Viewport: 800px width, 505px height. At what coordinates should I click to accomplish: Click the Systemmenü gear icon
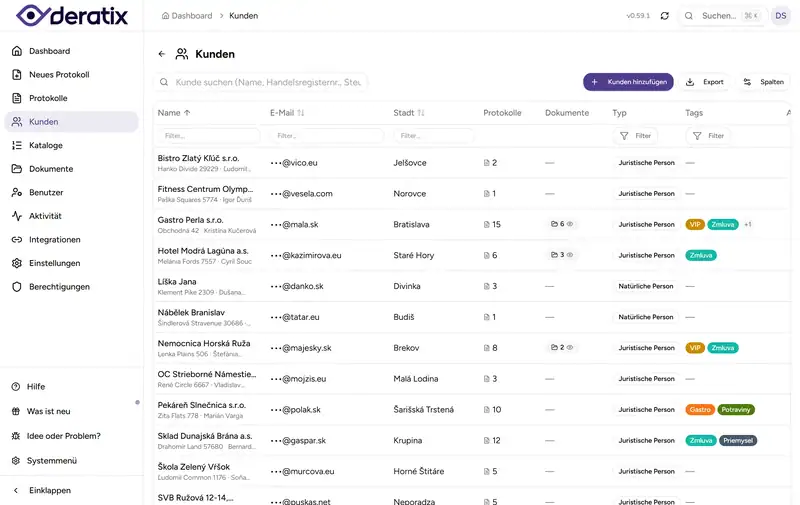pos(16,461)
